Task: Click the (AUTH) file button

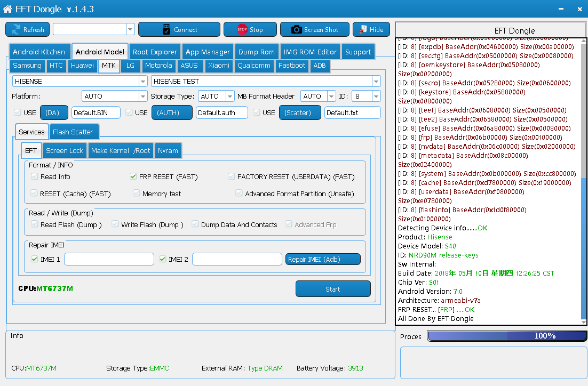Action: [172, 112]
